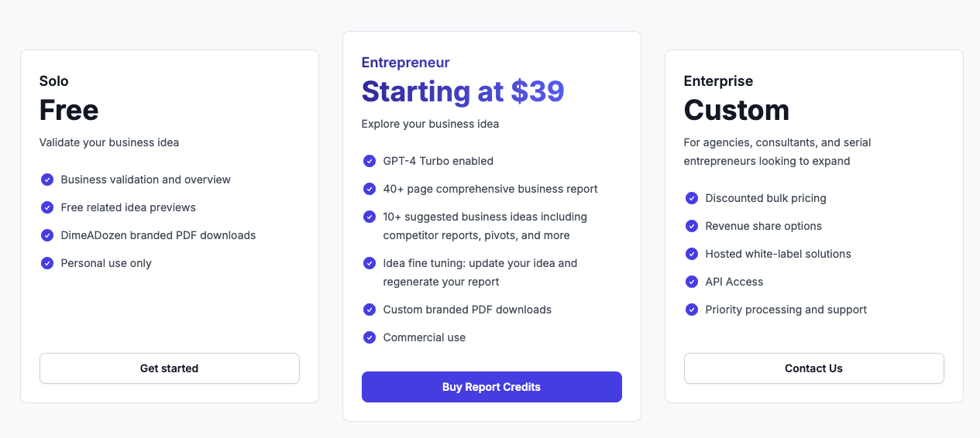
Task: Click checkmark next to Discounted bulk pricing
Action: coord(692,198)
